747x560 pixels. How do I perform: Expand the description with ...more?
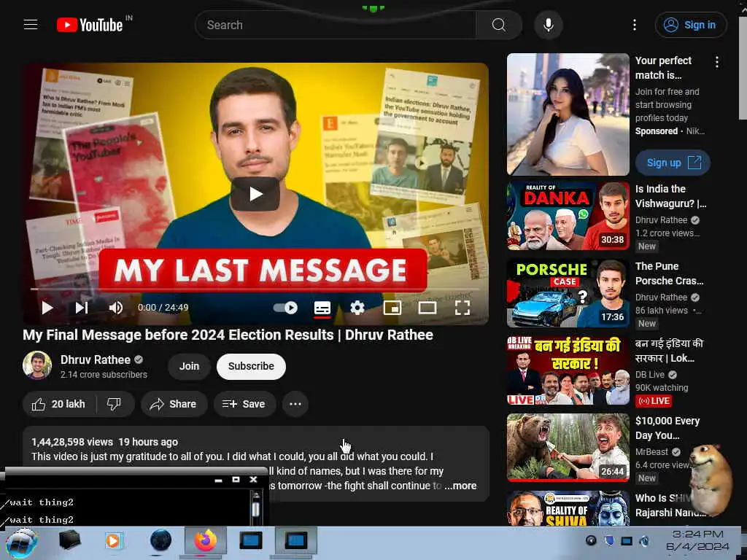click(x=460, y=486)
